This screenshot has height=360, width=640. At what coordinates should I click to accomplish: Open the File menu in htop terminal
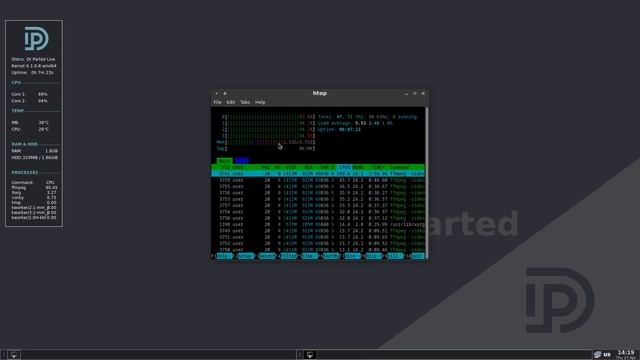click(x=217, y=102)
